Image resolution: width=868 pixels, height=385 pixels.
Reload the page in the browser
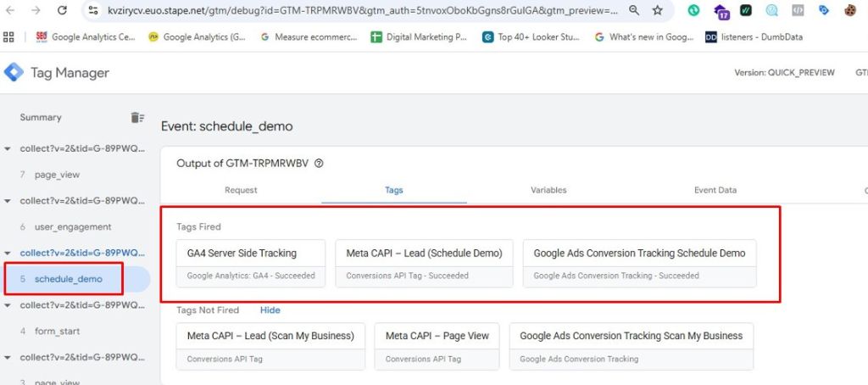tap(62, 11)
